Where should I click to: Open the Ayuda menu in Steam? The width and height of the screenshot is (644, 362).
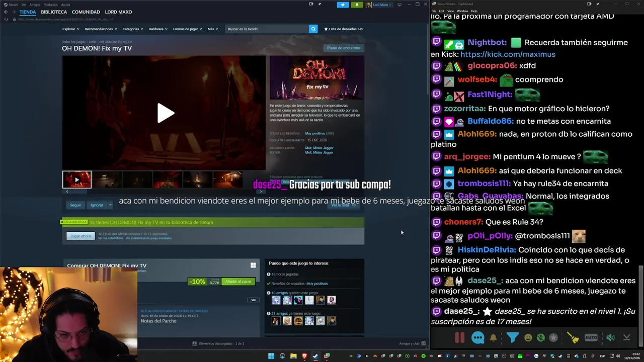[66, 5]
